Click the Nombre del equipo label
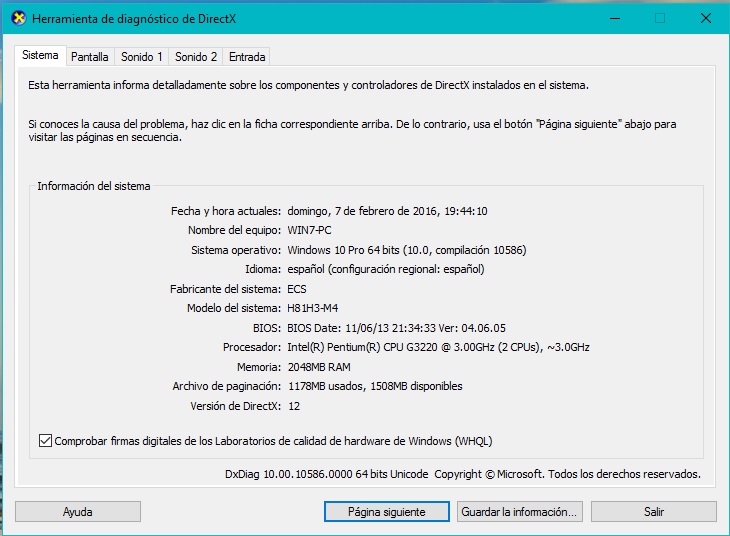This screenshot has height=536, width=730. [x=234, y=230]
